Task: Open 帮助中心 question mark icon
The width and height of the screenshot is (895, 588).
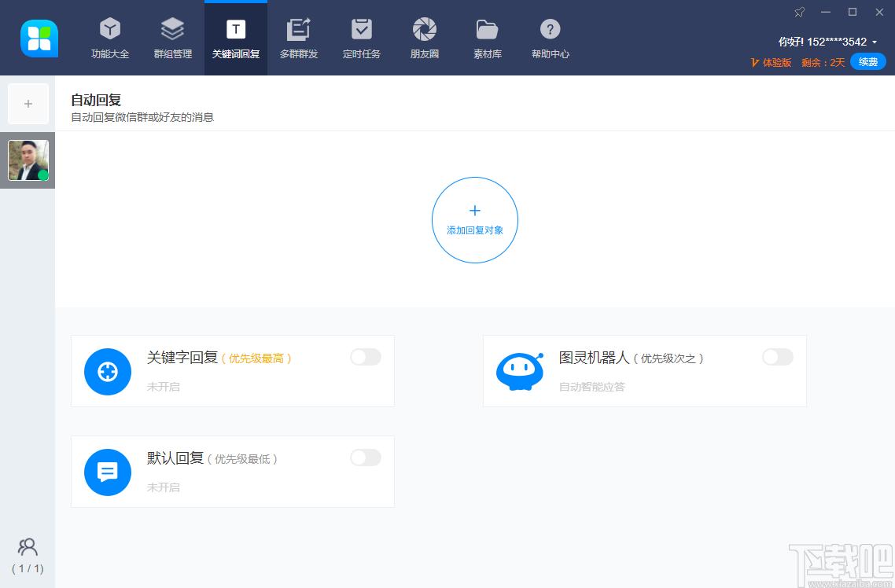Action: coord(551,29)
